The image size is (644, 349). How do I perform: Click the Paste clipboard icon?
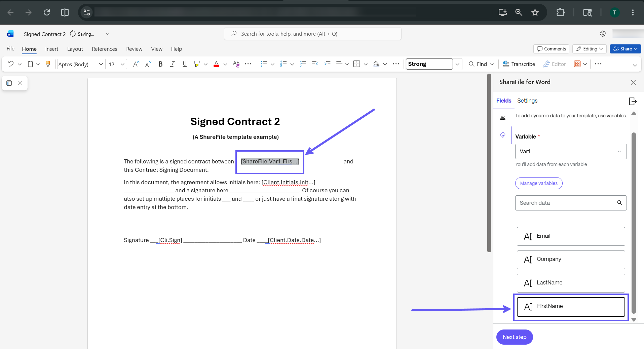pos(30,64)
